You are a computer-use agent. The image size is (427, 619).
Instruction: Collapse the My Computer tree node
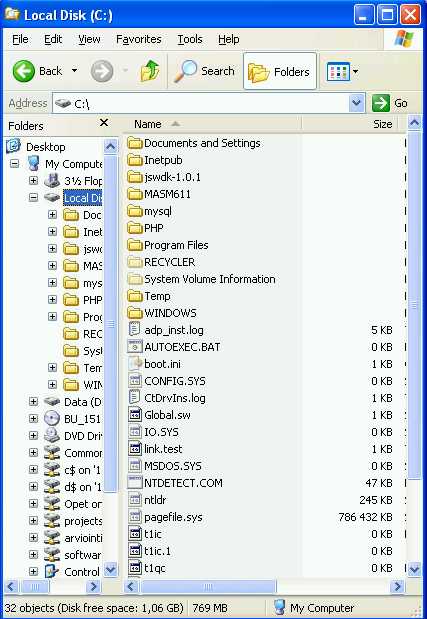pyautogui.click(x=15, y=163)
